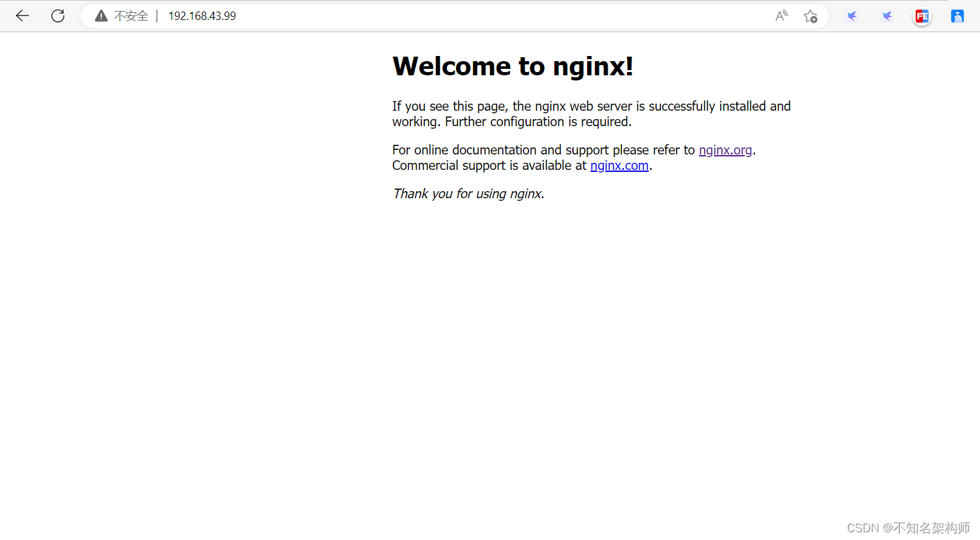
Task: Open bird extension icon beside the FE icon
Action: click(x=887, y=16)
